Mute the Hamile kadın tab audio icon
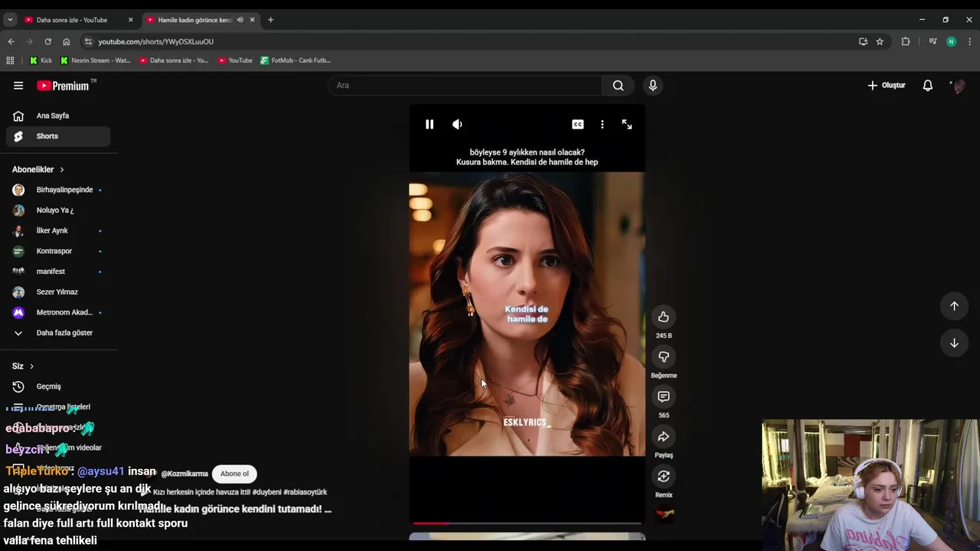The width and height of the screenshot is (980, 551). pos(240,20)
